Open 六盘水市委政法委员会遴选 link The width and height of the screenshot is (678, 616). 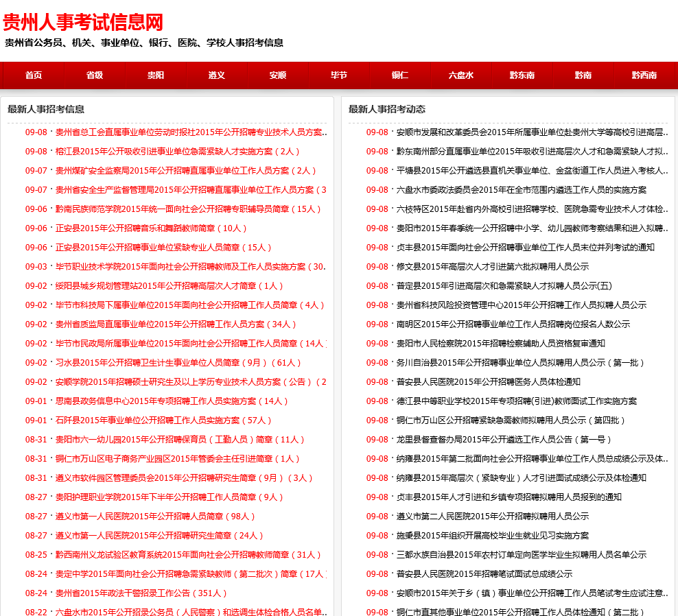[522, 190]
